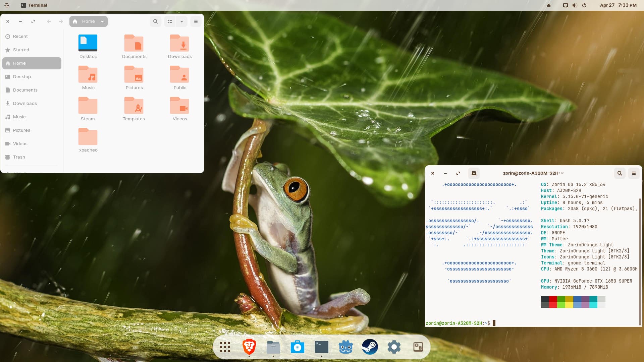
Task: Go to Downloads in the sidebar
Action: click(25, 103)
